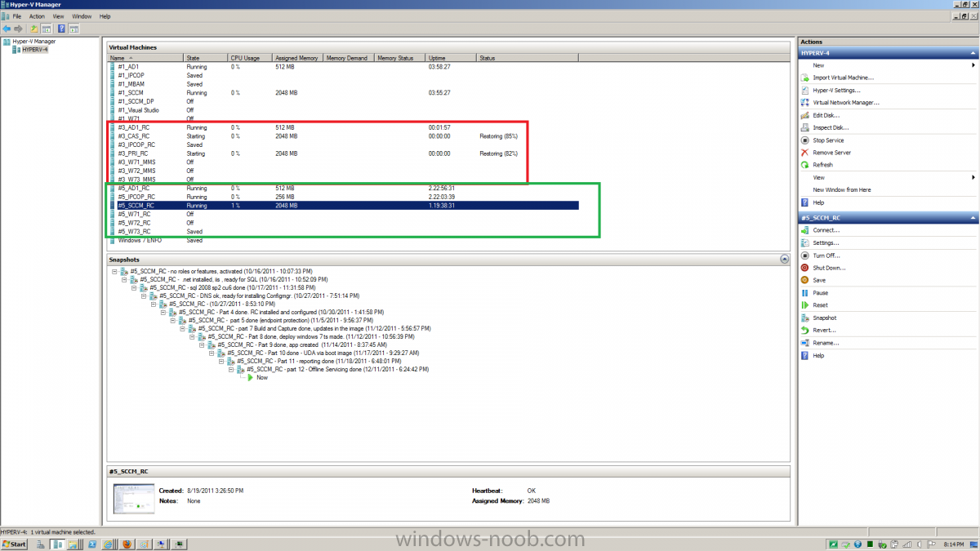This screenshot has height=551, width=980.
Task: Collapse the 'Part 4 done. RC installed' snapshot node
Action: (163, 312)
